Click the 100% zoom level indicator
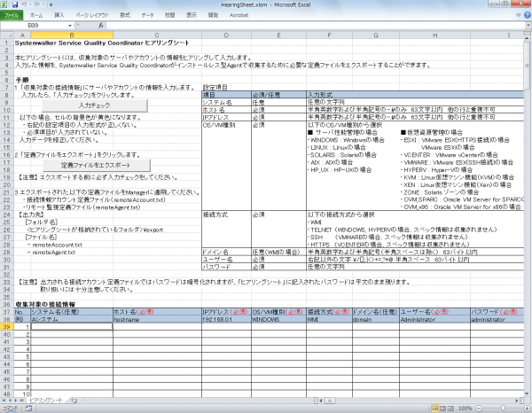The height and width of the screenshot is (413, 532). click(465, 409)
